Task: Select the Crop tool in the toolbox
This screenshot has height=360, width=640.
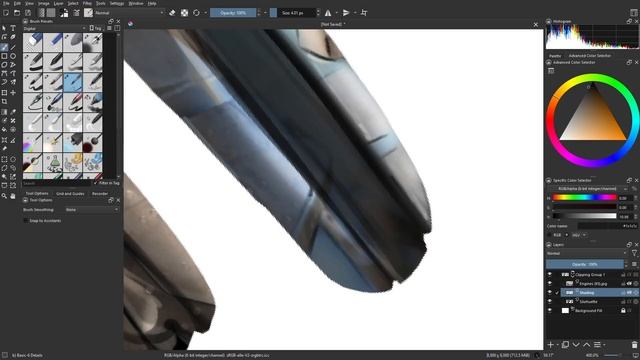Action: (x=4, y=102)
